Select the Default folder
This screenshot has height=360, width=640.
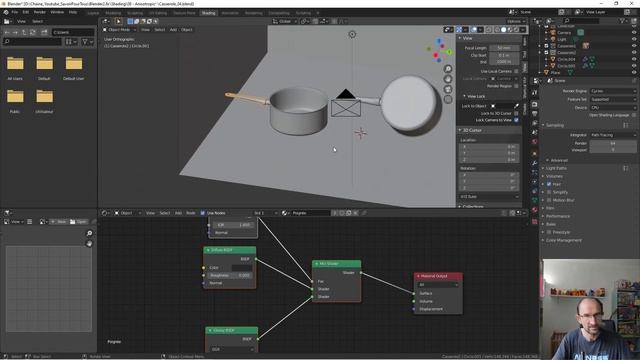[x=44, y=67]
